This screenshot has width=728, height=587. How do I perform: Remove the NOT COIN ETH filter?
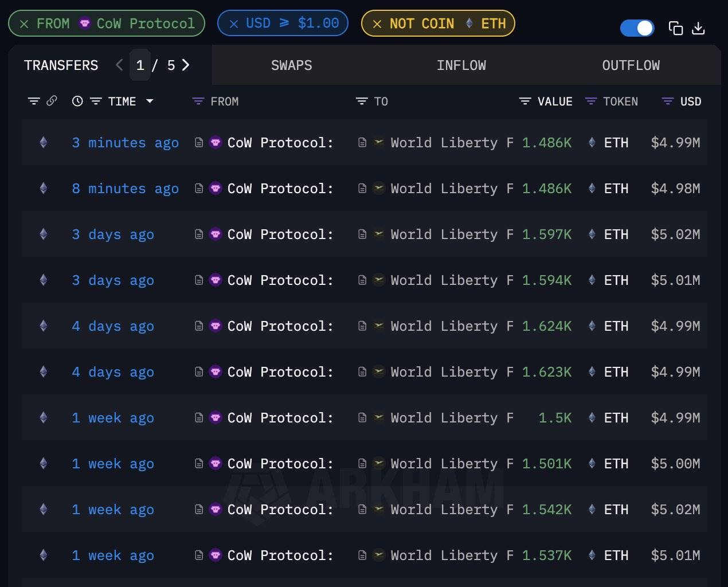[x=377, y=24]
